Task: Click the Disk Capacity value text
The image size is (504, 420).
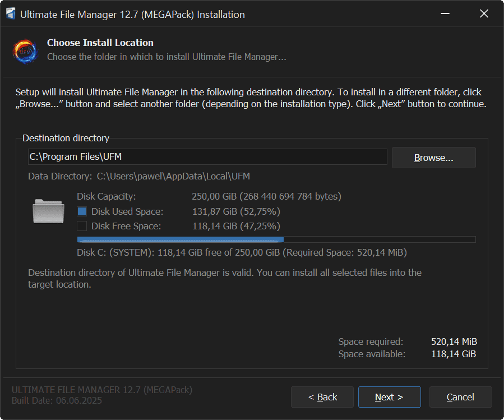Action: pyautogui.click(x=266, y=196)
